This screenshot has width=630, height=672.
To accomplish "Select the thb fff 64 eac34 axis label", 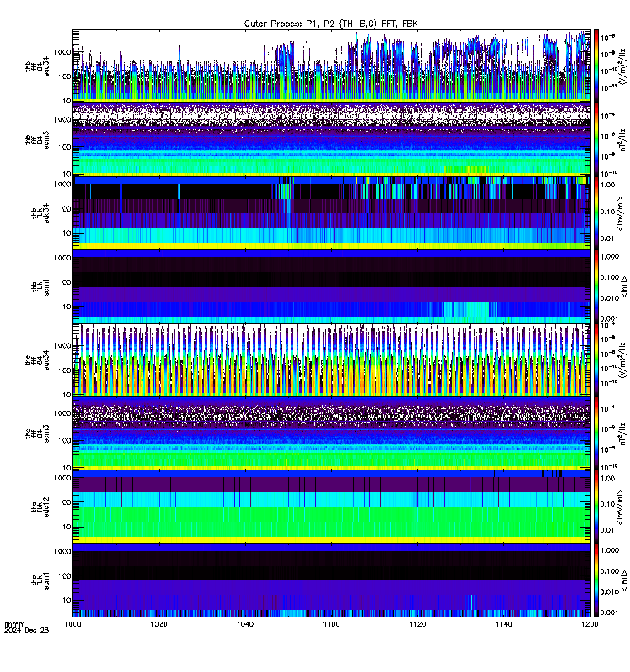I will click(37, 66).
